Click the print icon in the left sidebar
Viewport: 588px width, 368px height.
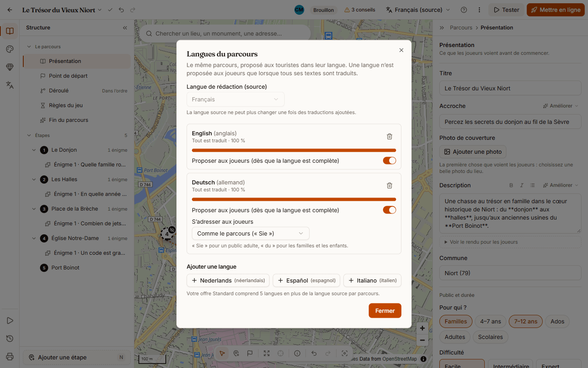tap(10, 357)
